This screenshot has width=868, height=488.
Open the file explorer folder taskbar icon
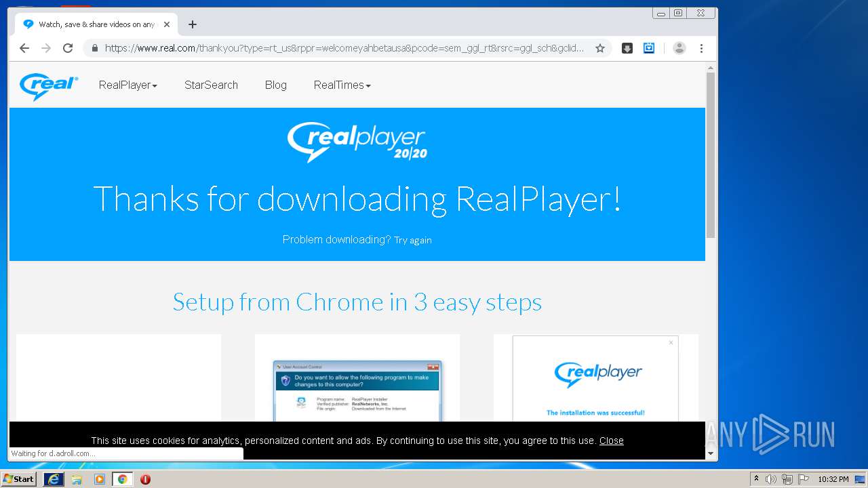[77, 479]
